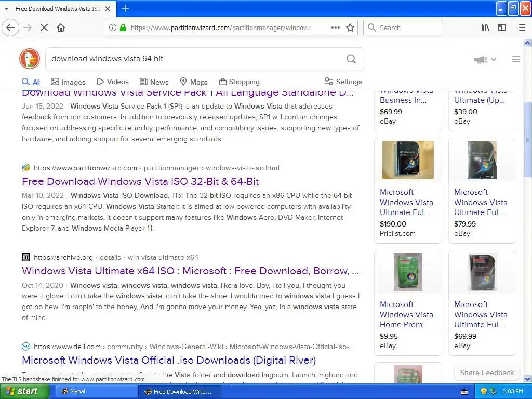Close the Free Download Windows Vista tab
Image resolution: width=532 pixels, height=399 pixels.
click(x=108, y=9)
